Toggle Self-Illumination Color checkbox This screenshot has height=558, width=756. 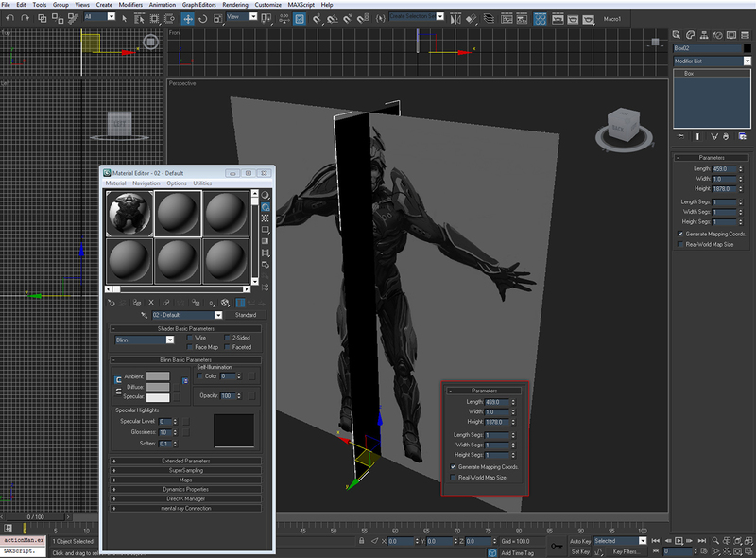point(199,376)
